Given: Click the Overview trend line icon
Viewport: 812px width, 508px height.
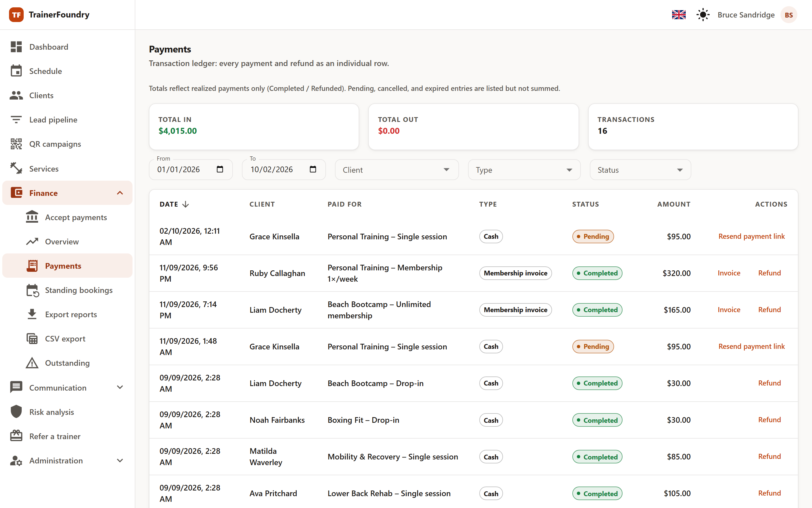Looking at the screenshot, I should pos(32,242).
